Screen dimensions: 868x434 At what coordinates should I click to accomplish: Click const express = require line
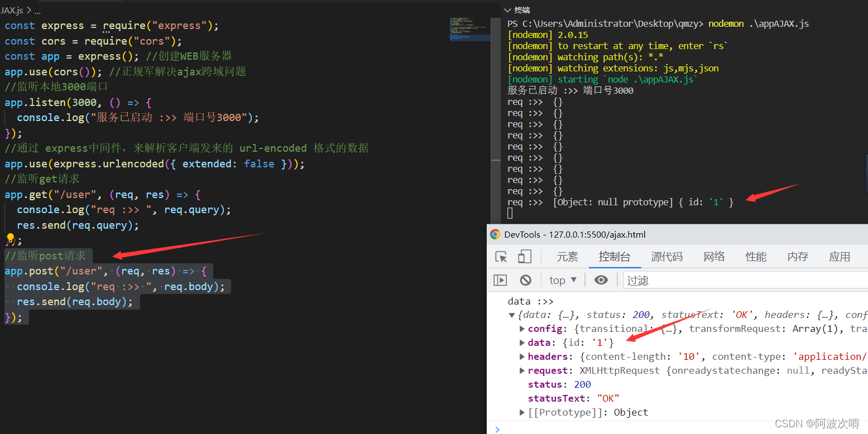tap(112, 26)
